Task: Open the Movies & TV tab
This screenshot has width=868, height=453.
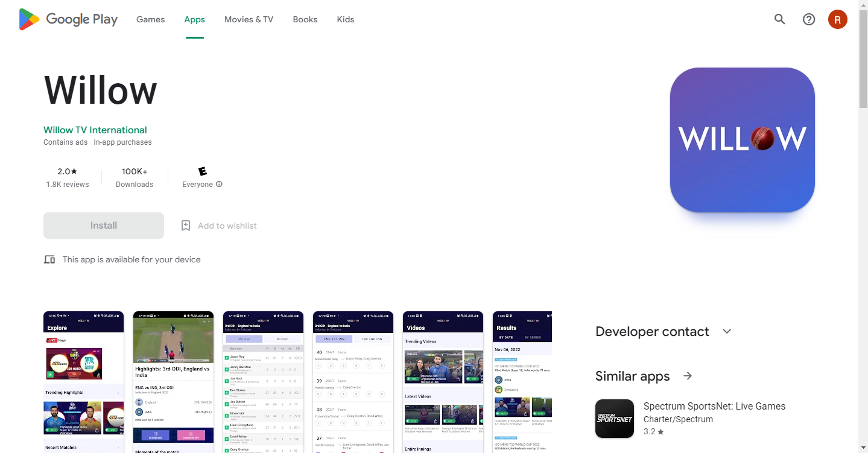Action: coord(249,19)
